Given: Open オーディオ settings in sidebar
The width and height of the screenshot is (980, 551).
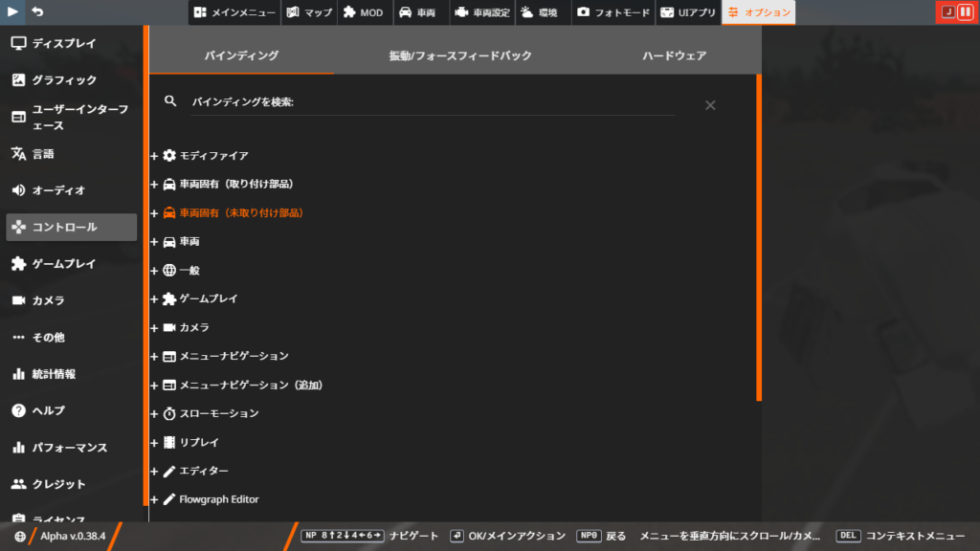Looking at the screenshot, I should pyautogui.click(x=58, y=190).
